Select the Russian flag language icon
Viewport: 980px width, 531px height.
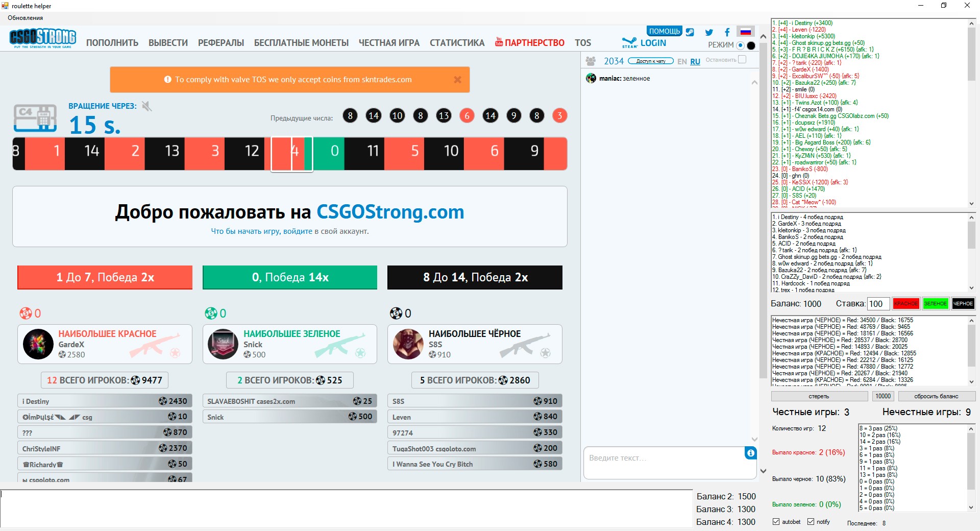click(746, 32)
